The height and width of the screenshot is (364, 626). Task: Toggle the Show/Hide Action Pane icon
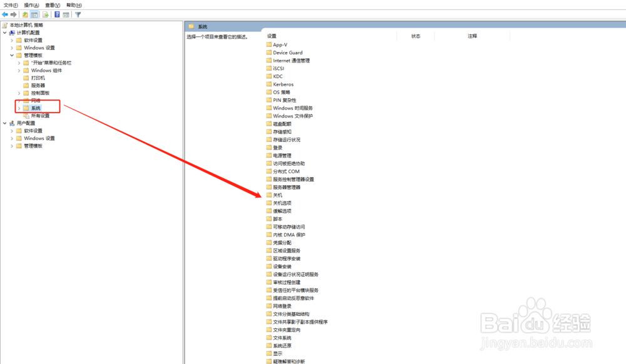pos(66,15)
